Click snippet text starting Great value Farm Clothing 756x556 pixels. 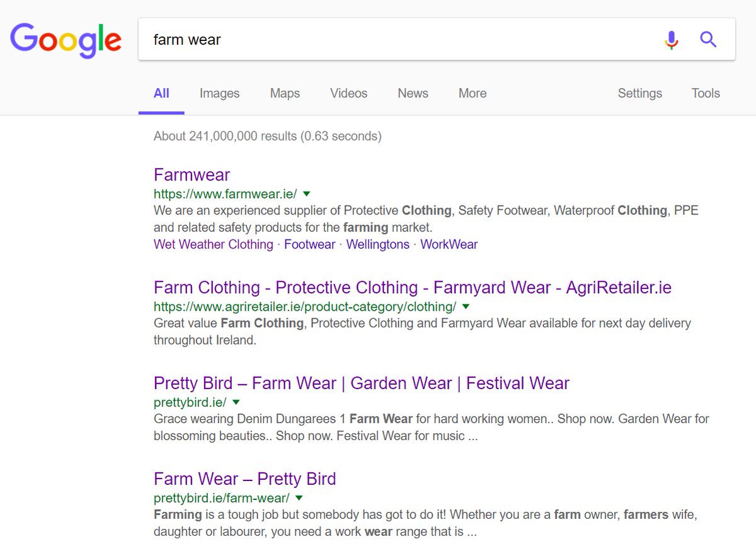click(422, 332)
